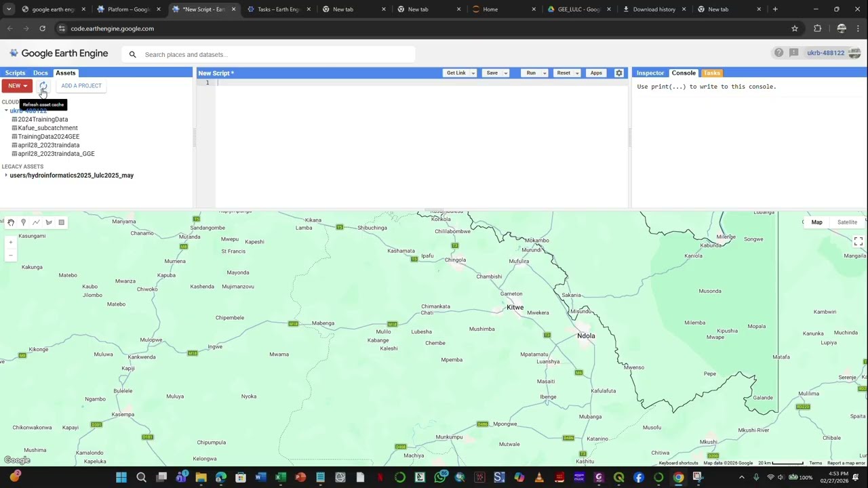Select the Draw a line tool
This screenshot has width=868, height=488.
pyautogui.click(x=36, y=222)
